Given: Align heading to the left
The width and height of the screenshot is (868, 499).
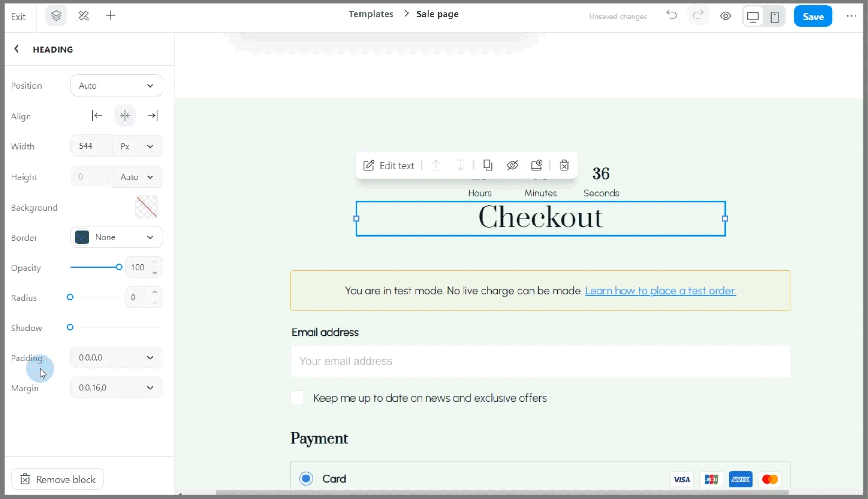Looking at the screenshot, I should 97,116.
